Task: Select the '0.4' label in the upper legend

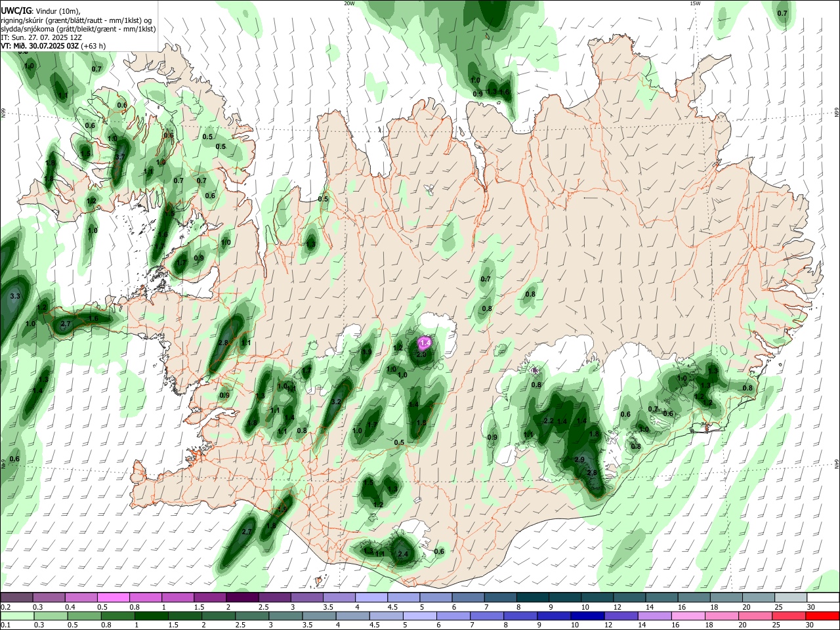Action: click(70, 607)
